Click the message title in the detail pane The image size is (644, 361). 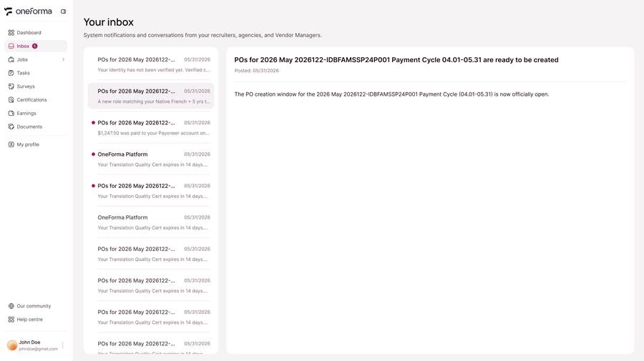pyautogui.click(x=396, y=60)
